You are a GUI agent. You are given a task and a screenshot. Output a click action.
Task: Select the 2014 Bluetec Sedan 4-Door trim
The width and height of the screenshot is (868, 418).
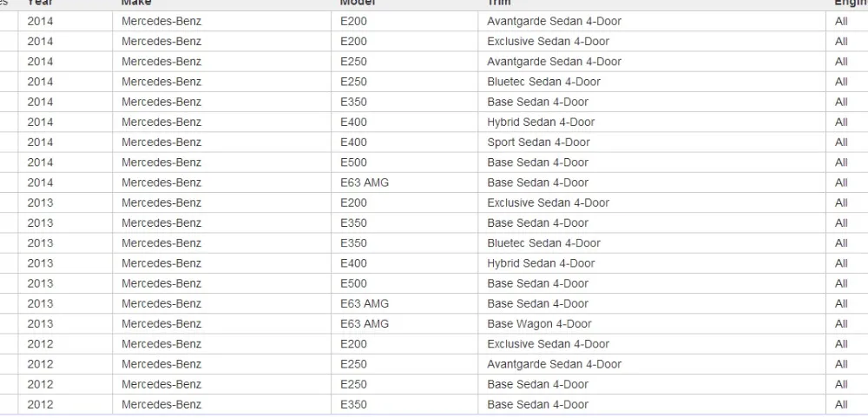[x=543, y=82]
